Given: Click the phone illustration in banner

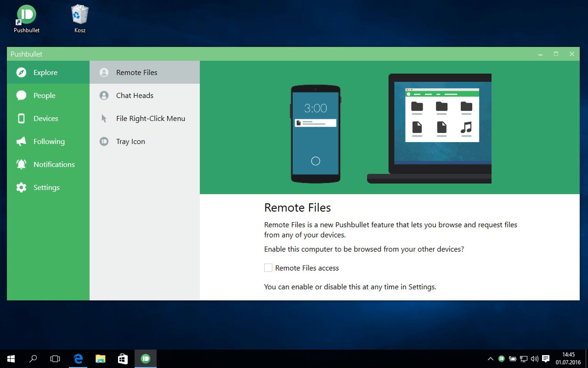Looking at the screenshot, I should pos(315,134).
